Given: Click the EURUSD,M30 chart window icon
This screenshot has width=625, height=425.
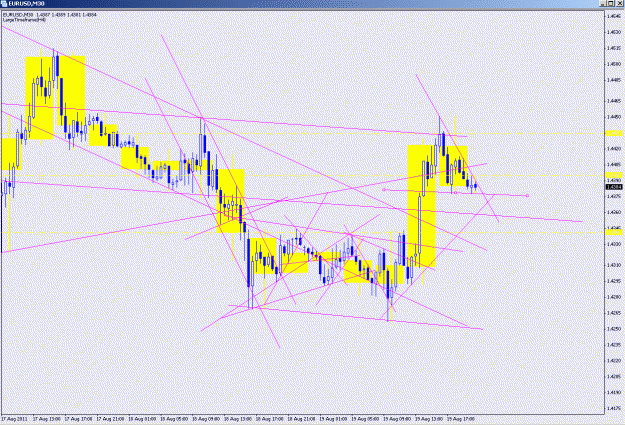Looking at the screenshot, I should pos(4,4).
